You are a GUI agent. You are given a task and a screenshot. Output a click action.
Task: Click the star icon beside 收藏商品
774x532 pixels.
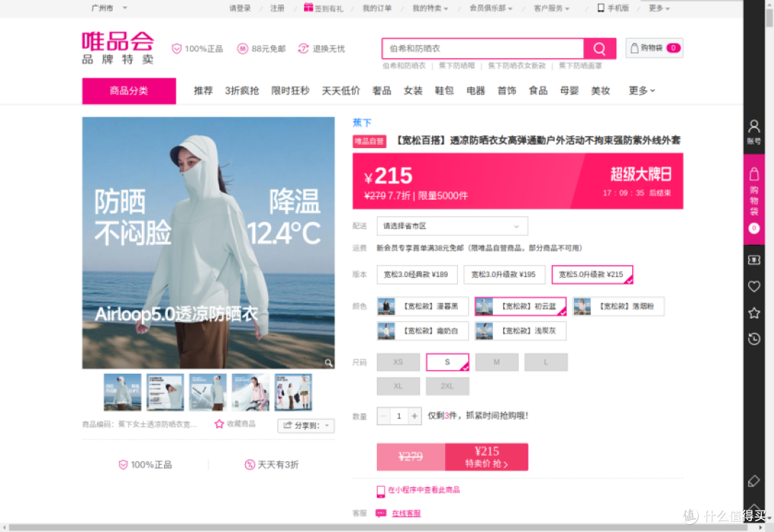[x=219, y=424]
